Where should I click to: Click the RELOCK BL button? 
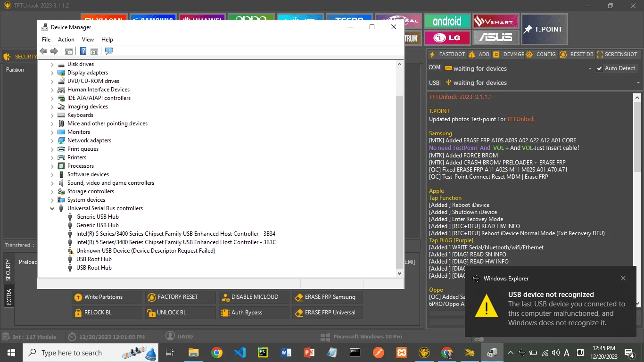[107, 313]
